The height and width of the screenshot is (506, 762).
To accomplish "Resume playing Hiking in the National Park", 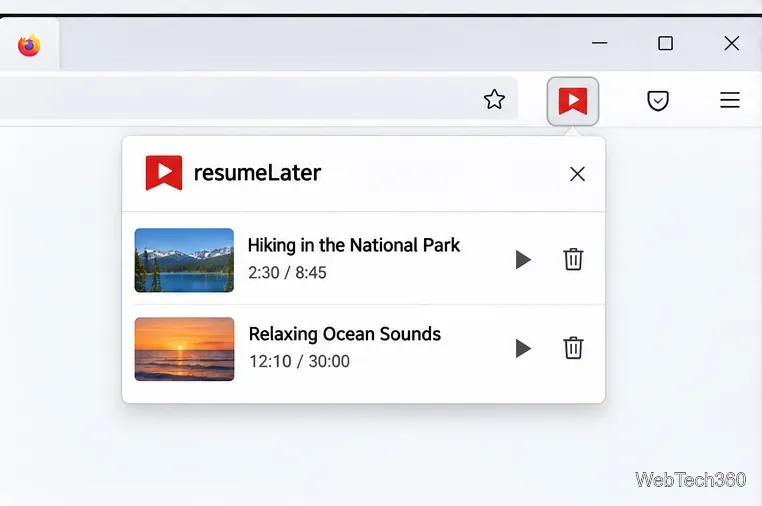I will 523,260.
